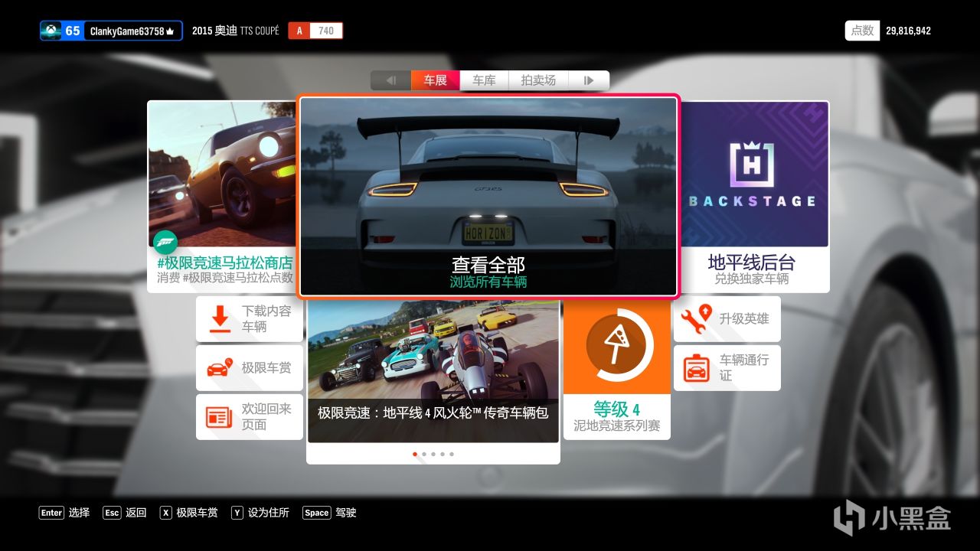The height and width of the screenshot is (551, 980).
Task: Open 升级英雄 button
Action: 727,319
